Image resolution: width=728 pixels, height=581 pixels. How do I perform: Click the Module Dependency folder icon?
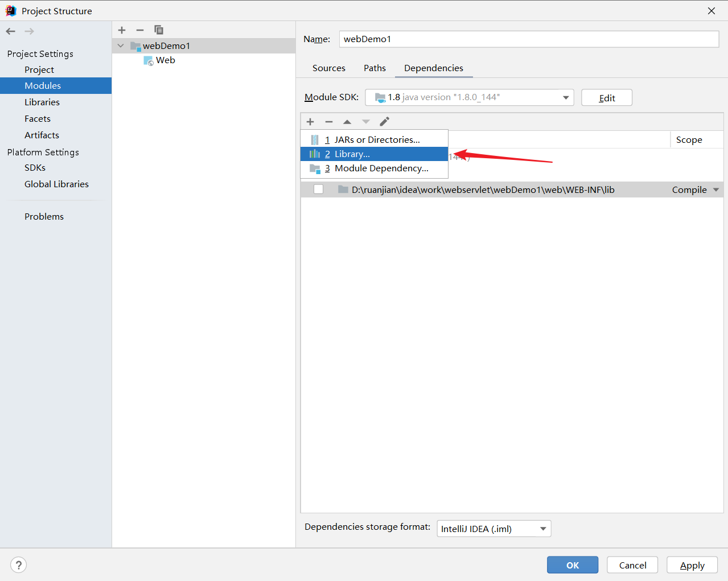(315, 168)
